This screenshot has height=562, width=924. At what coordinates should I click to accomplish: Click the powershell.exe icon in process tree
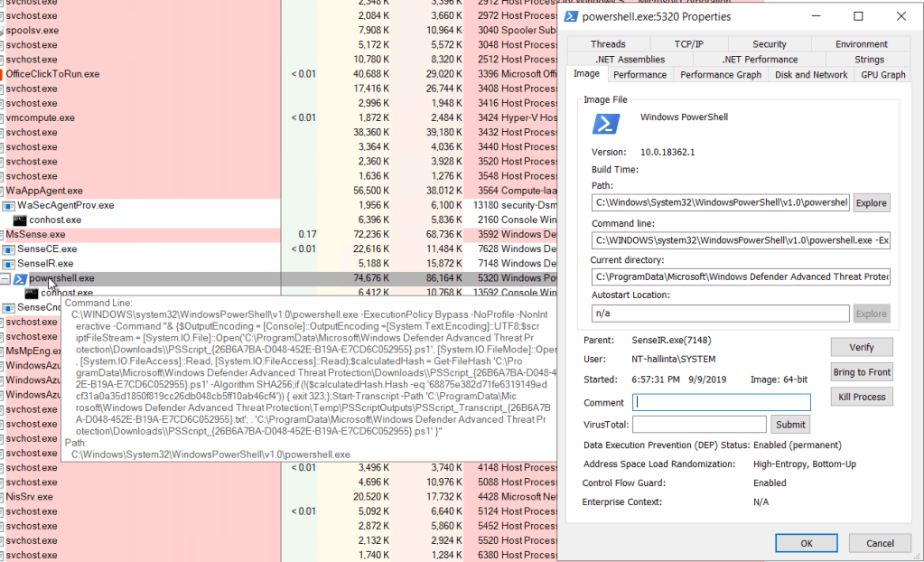point(20,278)
